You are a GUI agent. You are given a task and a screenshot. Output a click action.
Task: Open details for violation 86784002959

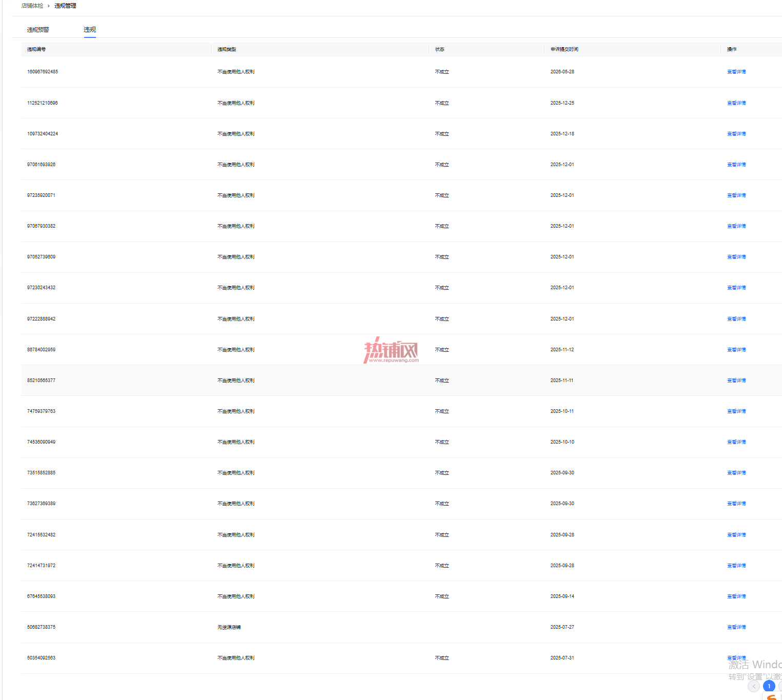click(x=736, y=350)
